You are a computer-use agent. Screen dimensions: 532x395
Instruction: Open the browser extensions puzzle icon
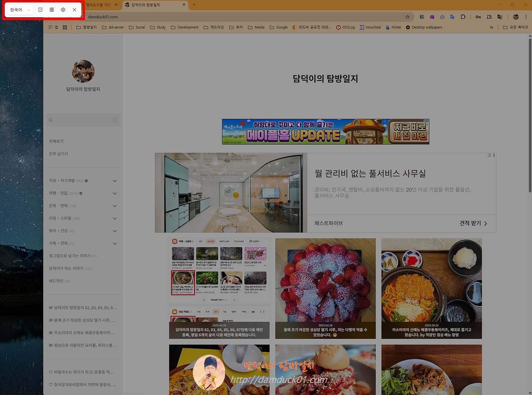tap(463, 17)
